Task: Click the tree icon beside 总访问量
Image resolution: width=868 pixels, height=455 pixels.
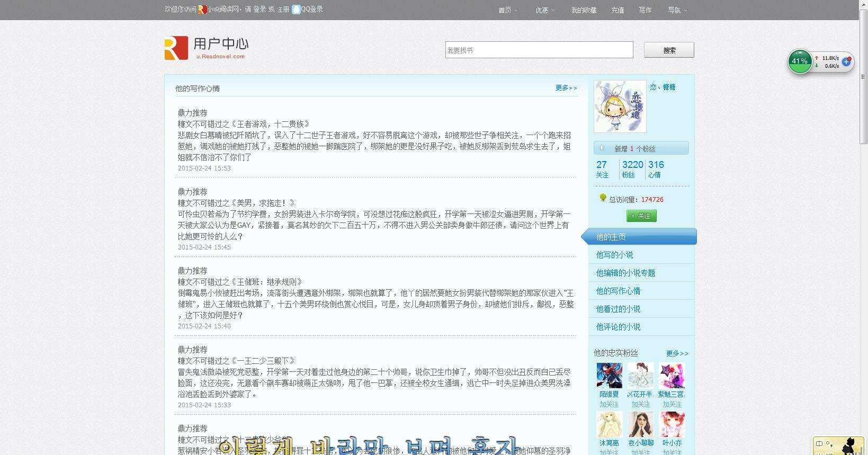Action: click(x=603, y=198)
